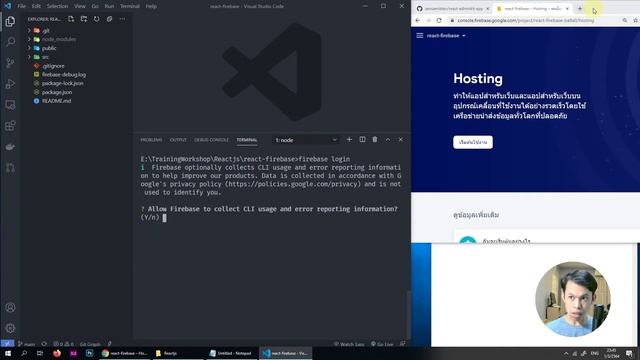This screenshot has height=360, width=640.
Task: Close the terminal panel
Action: coord(400,140)
